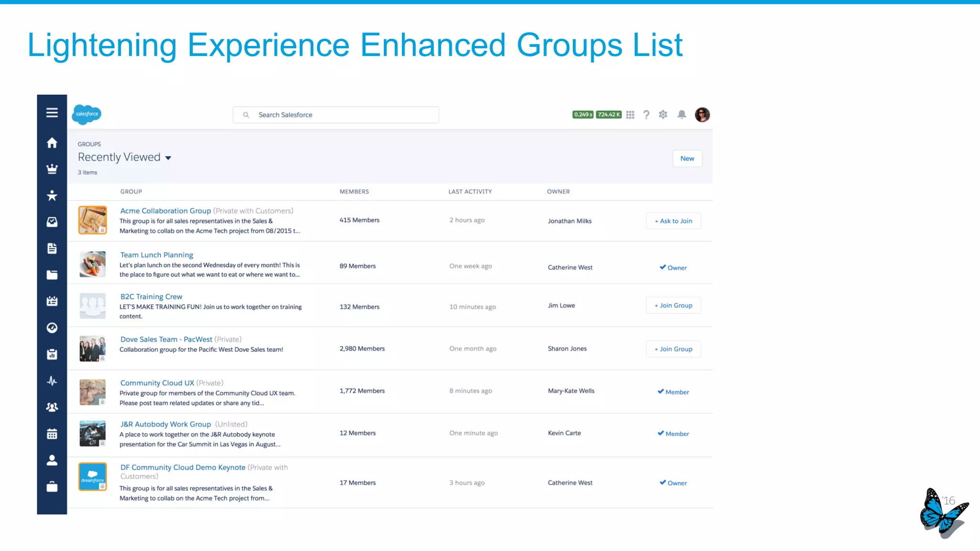Open the folder icon in sidebar
Screen dimensions: 980x551
52,275
